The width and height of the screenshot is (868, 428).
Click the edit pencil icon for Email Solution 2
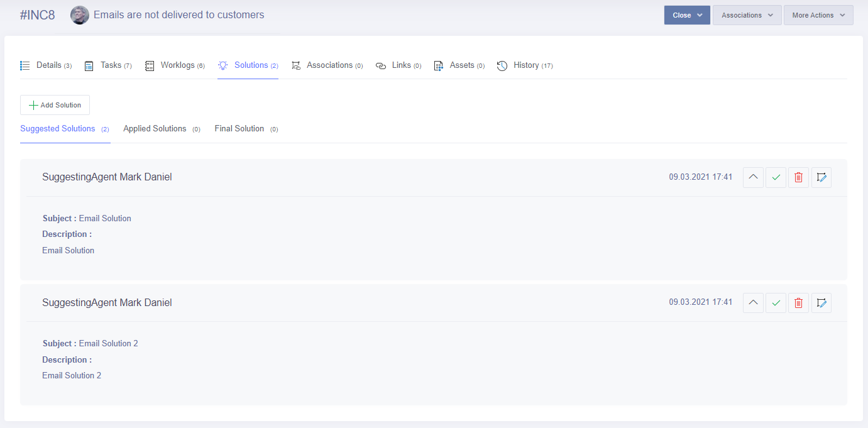pyautogui.click(x=821, y=303)
